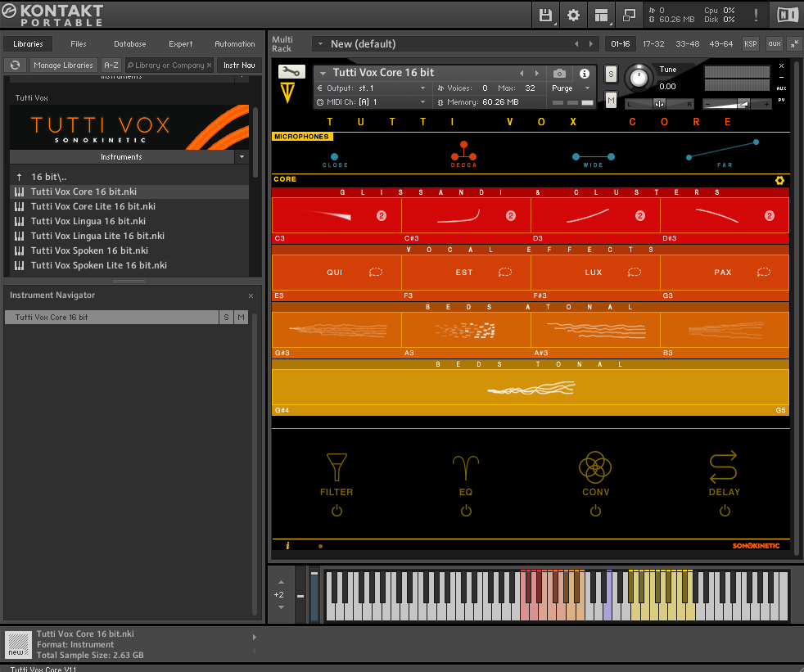
Task: Switch to the Files tab
Action: coord(79,44)
